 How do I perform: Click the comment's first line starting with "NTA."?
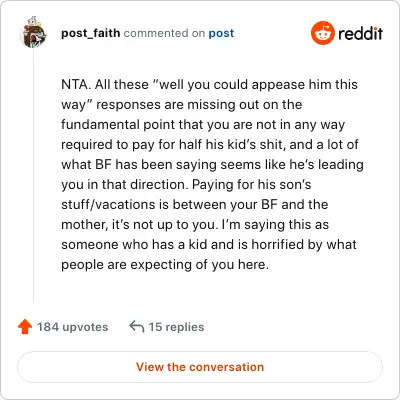point(209,84)
